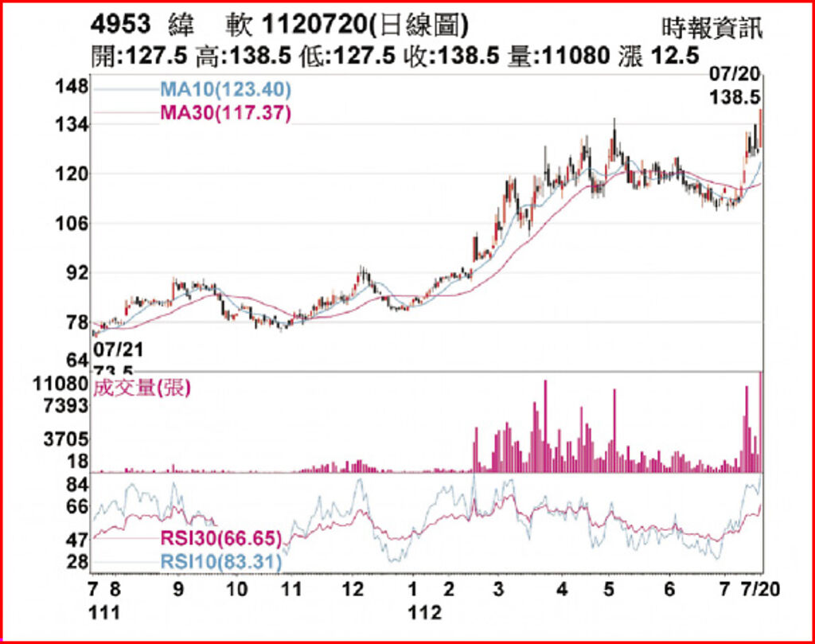This screenshot has height=644, width=815.
Task: Click the MA10(123.40) legend label
Action: [226, 88]
